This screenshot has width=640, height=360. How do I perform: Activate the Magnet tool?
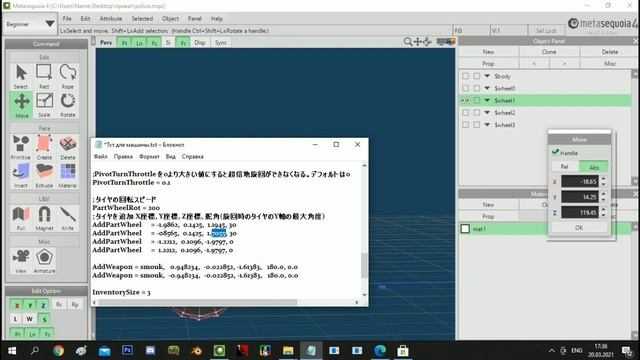tap(44, 218)
